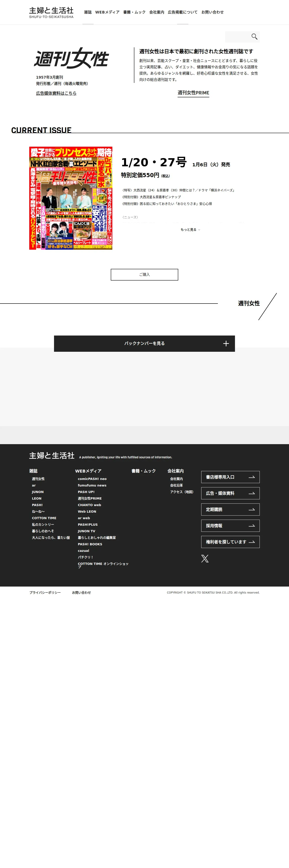Image resolution: width=289 pixels, height=868 pixels.
Task: Open the 大人になったら、着たい服 footer link
Action: [51, 537]
